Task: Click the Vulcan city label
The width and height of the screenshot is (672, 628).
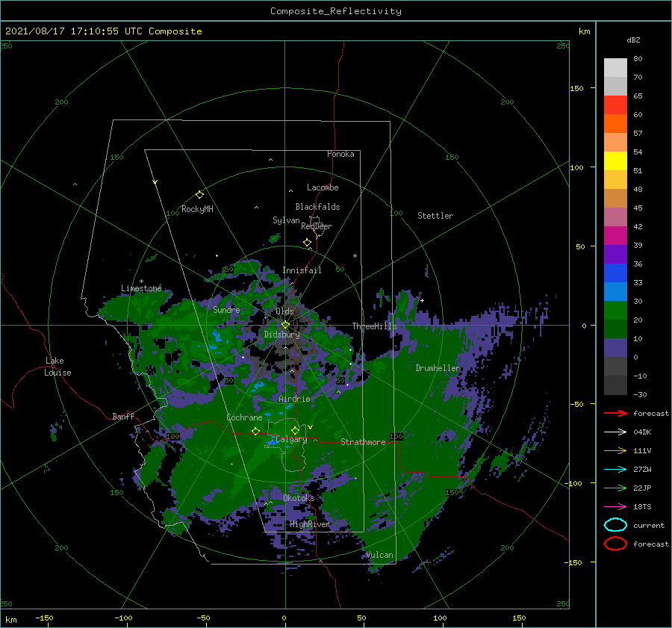Action: pos(379,555)
